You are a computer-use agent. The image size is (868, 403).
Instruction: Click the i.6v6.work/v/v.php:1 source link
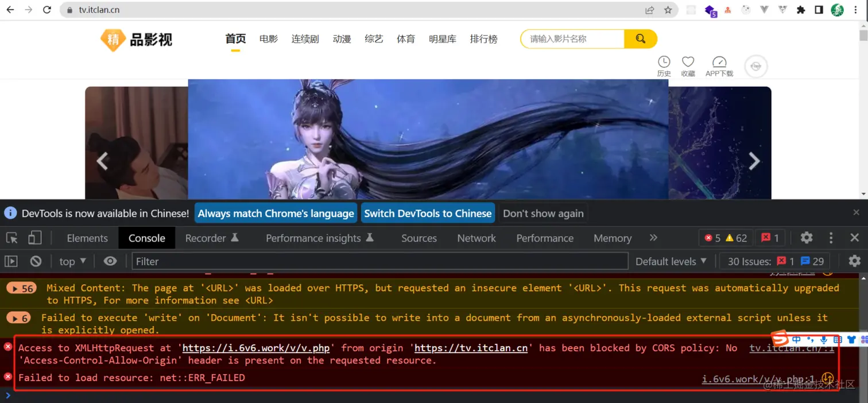click(758, 379)
